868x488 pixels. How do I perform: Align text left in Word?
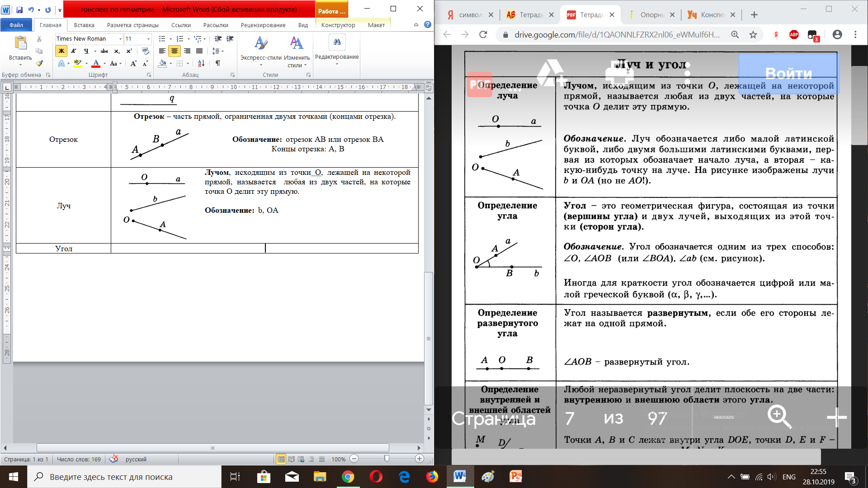coord(162,51)
